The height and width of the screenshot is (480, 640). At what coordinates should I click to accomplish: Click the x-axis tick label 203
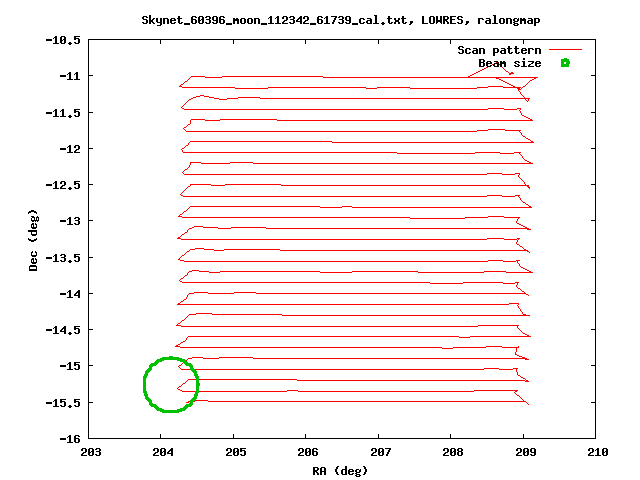(91, 452)
